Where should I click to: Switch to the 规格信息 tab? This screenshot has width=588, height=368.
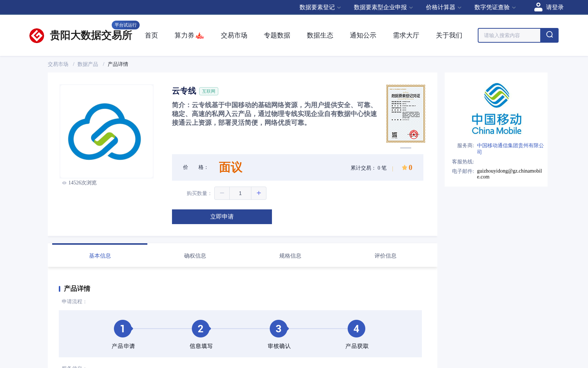coord(290,256)
